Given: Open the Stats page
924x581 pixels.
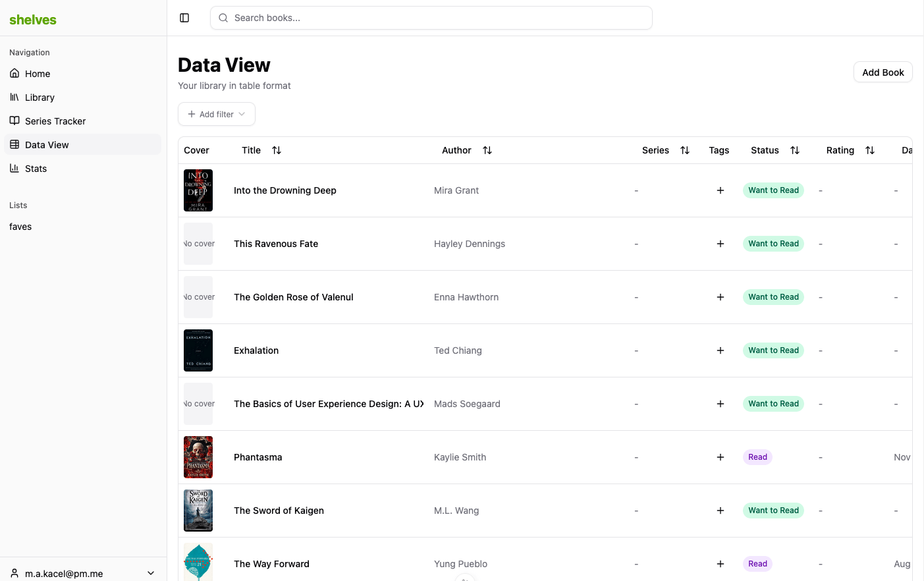Looking at the screenshot, I should pos(36,169).
